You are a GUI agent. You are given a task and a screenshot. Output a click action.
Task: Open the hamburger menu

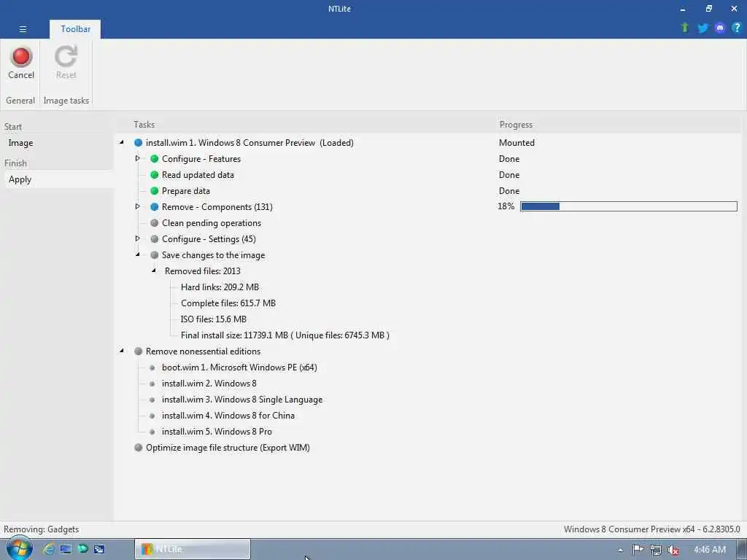coord(23,29)
